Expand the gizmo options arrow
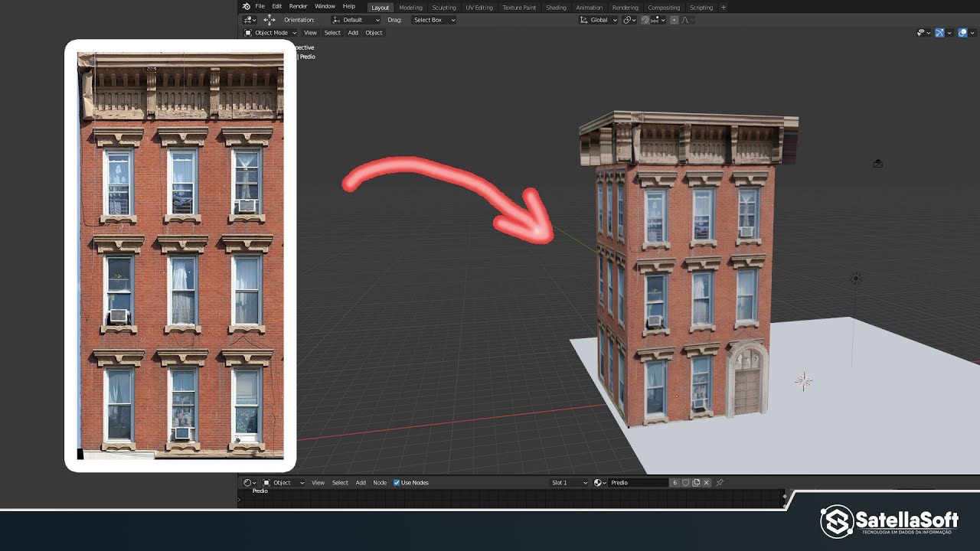Viewport: 980px width, 551px height. click(x=949, y=33)
